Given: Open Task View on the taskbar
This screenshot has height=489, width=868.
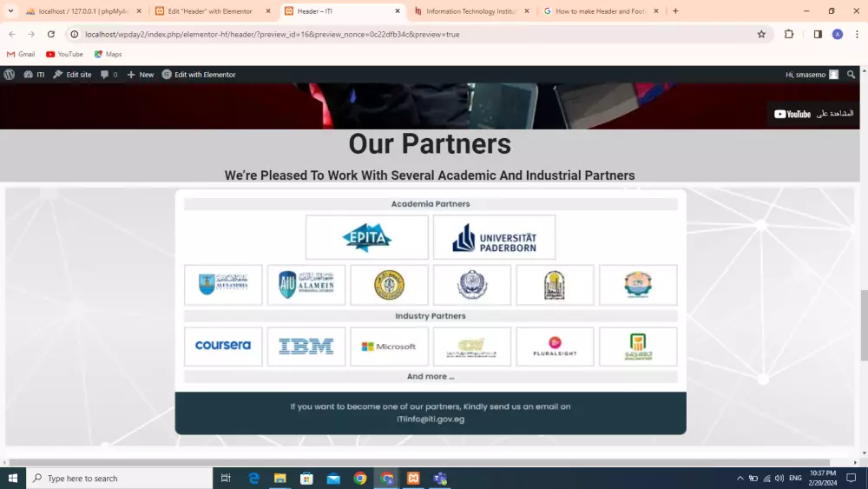Looking at the screenshot, I should point(226,478).
